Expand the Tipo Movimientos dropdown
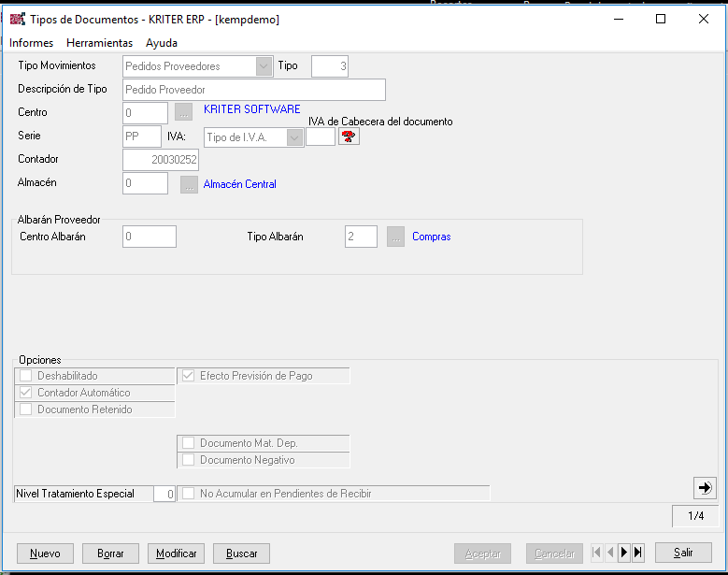 coord(264,66)
